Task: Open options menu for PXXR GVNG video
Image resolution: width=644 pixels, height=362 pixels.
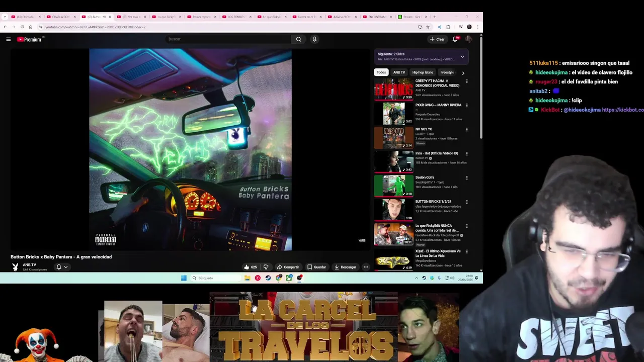Action: point(467,106)
